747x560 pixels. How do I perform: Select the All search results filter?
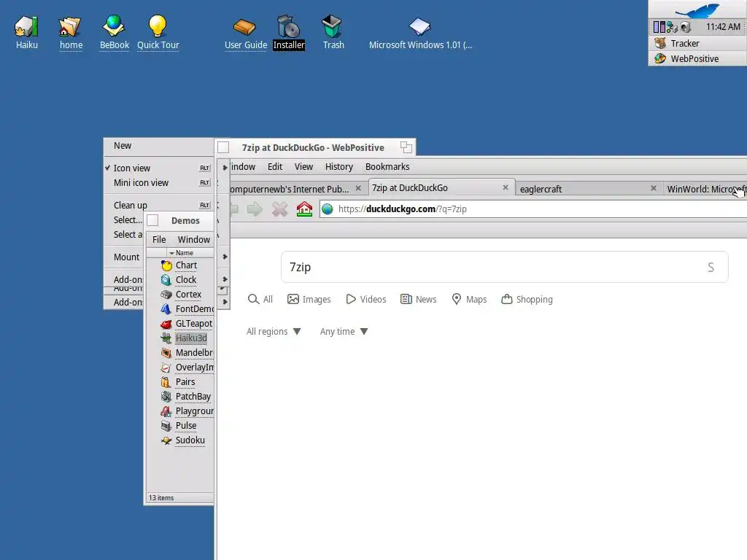tap(260, 299)
